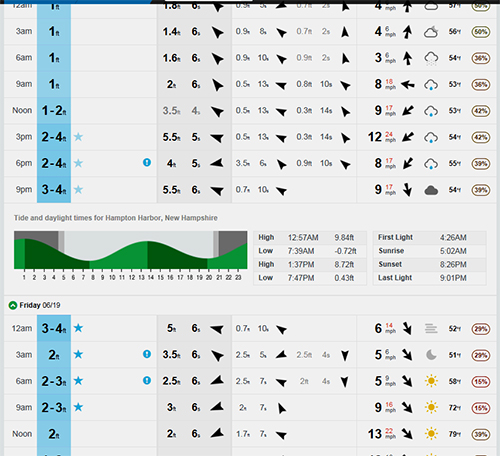The width and height of the screenshot is (500, 456).
Task: Click the info icon in Friday 3am row
Action: [147, 354]
